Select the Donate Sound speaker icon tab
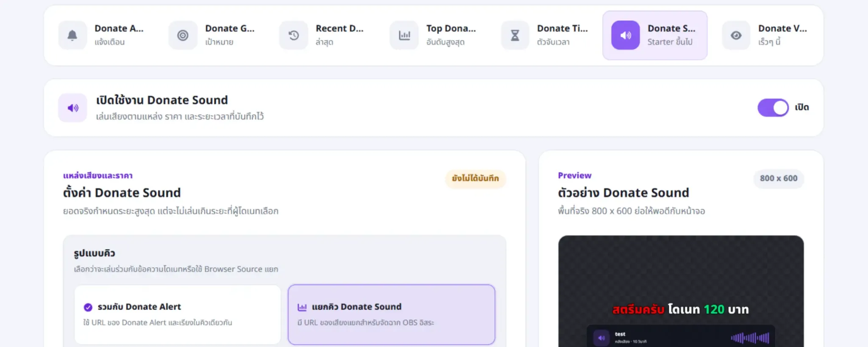868x347 pixels. tap(626, 35)
